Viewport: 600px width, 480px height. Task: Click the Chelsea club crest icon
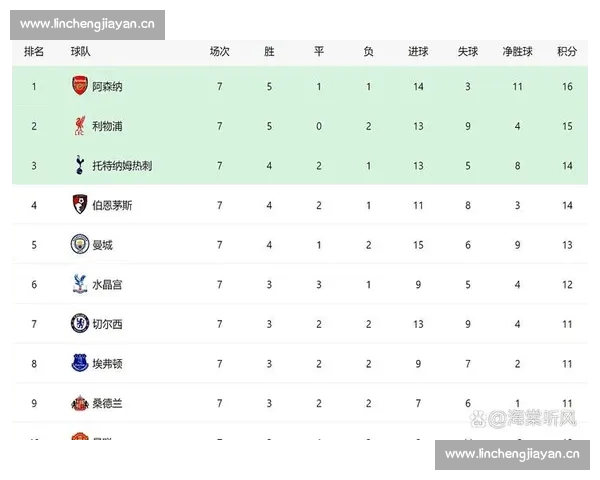tap(80, 323)
